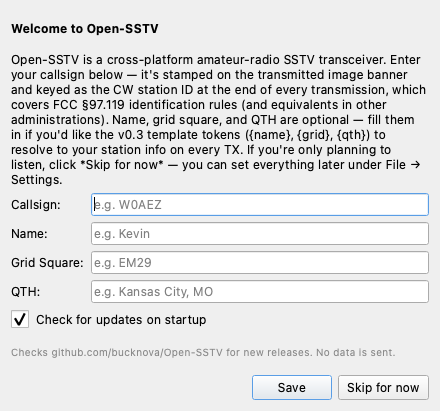Click the Name: label
440x411 pixels.
(x=29, y=234)
